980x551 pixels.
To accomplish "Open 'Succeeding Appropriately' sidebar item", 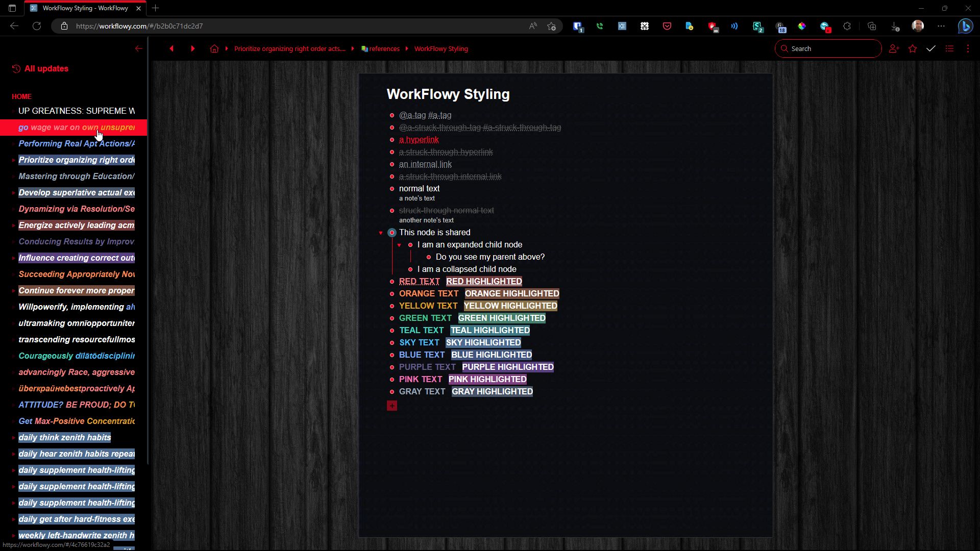I will [x=77, y=274].
